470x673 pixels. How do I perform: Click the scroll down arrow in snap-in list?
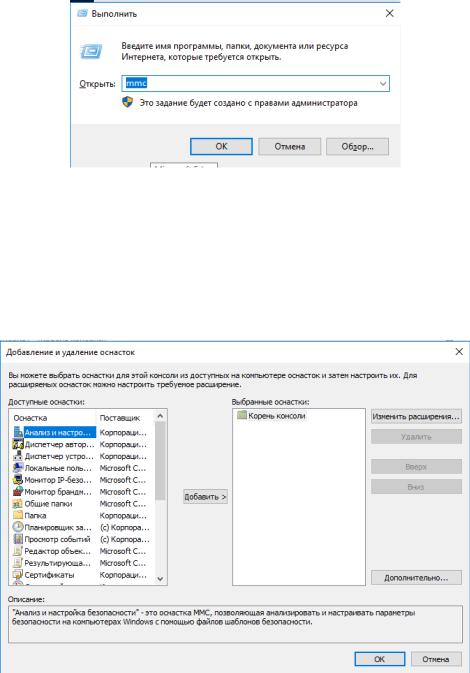click(x=160, y=579)
